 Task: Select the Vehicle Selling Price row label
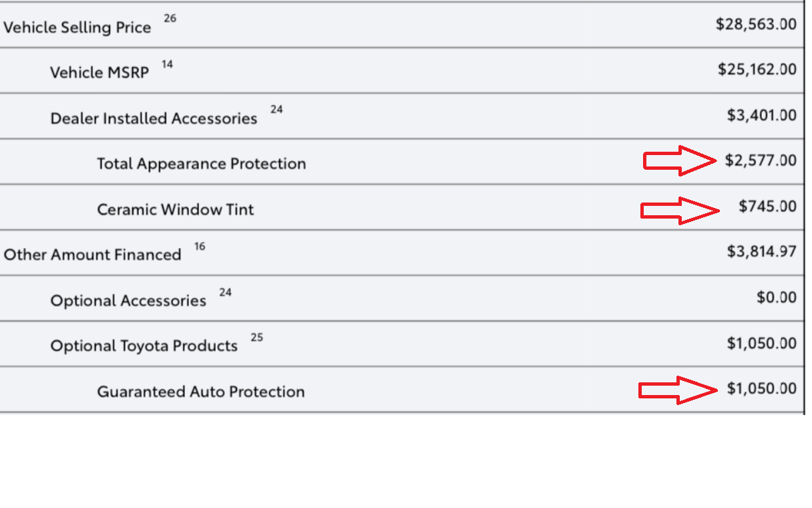pyautogui.click(x=77, y=27)
